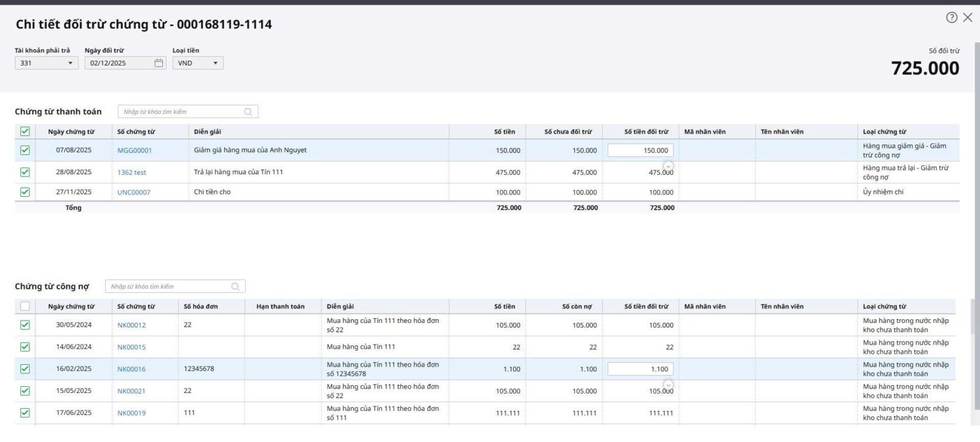Viewport: 980px width, 442px height.
Task: Click search icon in Chứng từ thanh toán
Action: click(x=248, y=112)
